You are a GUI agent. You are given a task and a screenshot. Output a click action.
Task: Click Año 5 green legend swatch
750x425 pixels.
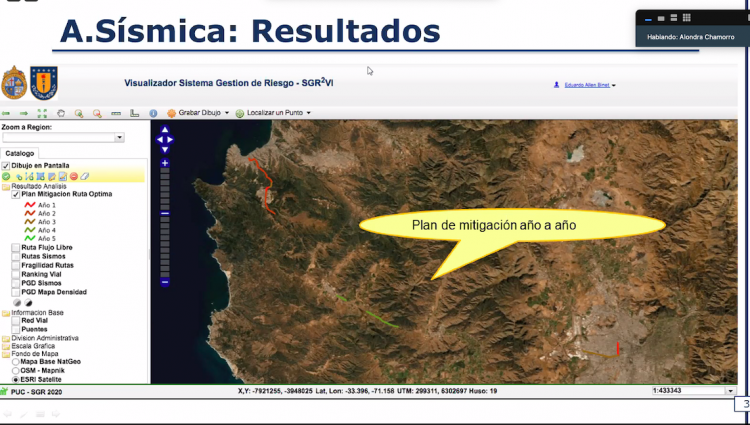(x=30, y=238)
